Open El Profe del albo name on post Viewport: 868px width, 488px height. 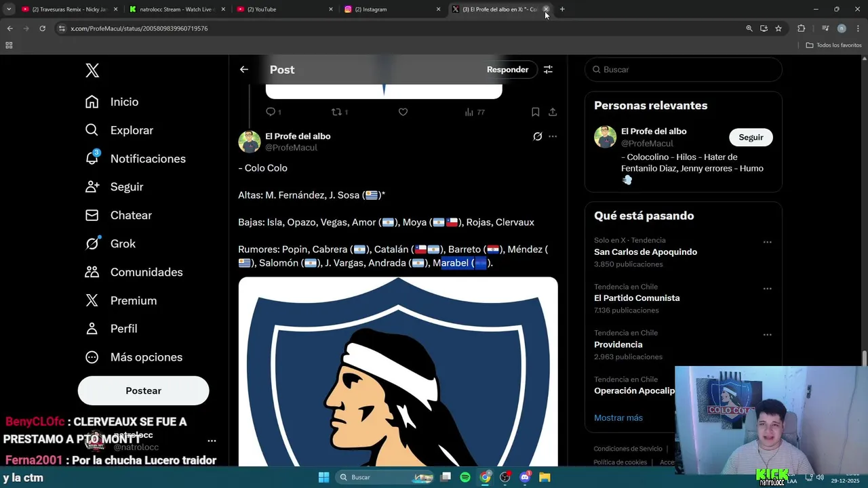298,136
